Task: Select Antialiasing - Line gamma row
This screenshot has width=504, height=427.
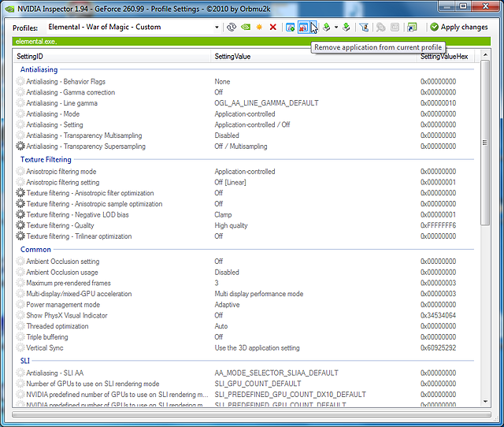Action: (244, 103)
